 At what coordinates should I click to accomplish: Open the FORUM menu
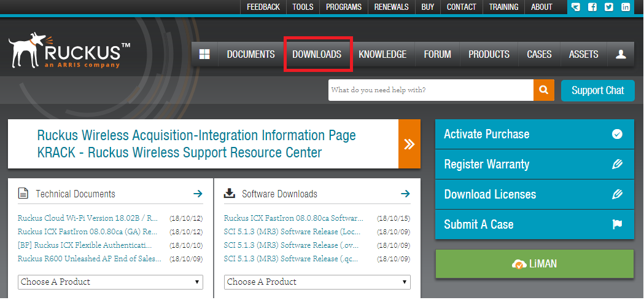tap(437, 54)
